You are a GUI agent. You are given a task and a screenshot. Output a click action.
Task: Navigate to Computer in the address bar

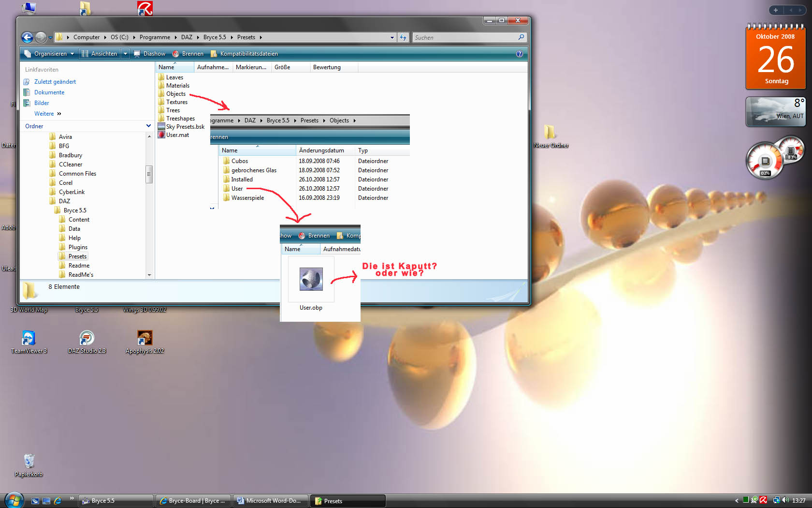coord(87,37)
